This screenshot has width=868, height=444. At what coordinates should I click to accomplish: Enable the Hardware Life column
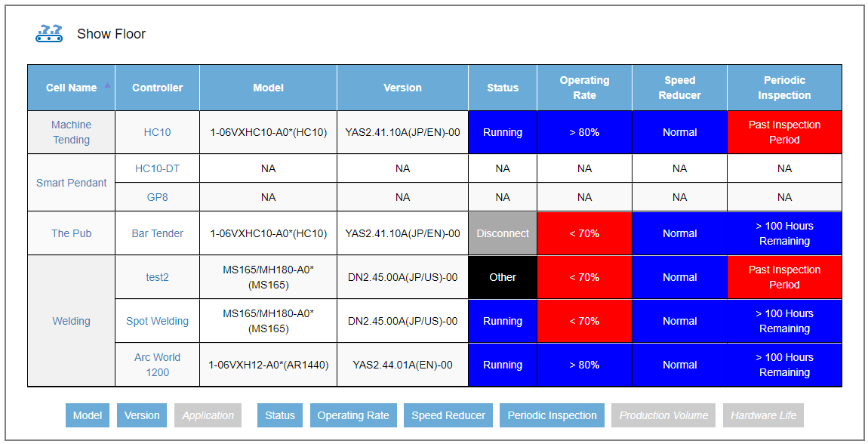tap(763, 415)
